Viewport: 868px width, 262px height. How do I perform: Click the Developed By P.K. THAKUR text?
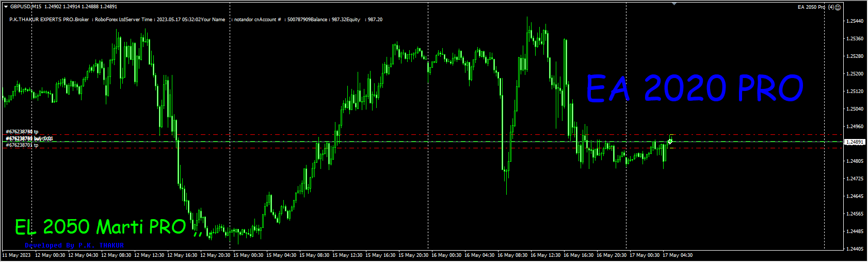pyautogui.click(x=74, y=245)
